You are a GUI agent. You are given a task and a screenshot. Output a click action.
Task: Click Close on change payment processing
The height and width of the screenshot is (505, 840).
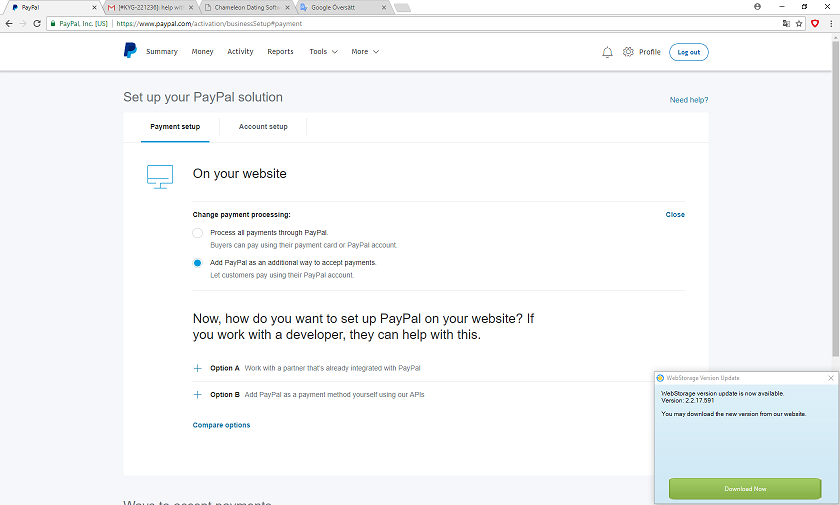pos(675,214)
